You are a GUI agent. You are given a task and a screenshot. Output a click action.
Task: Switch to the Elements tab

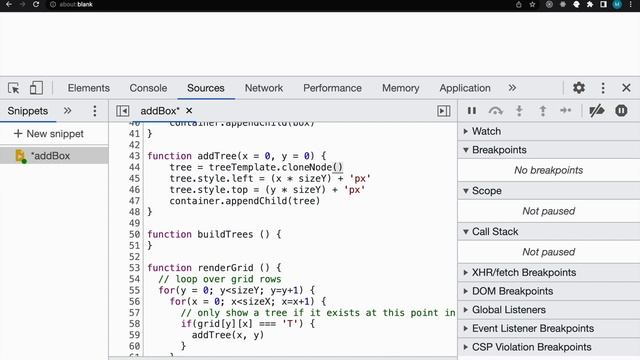[89, 88]
